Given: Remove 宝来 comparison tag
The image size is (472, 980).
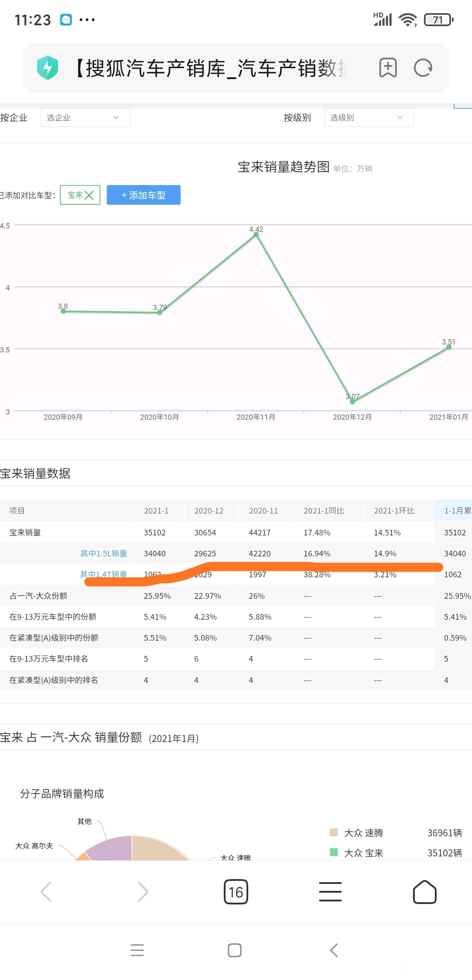Looking at the screenshot, I should tap(89, 195).
